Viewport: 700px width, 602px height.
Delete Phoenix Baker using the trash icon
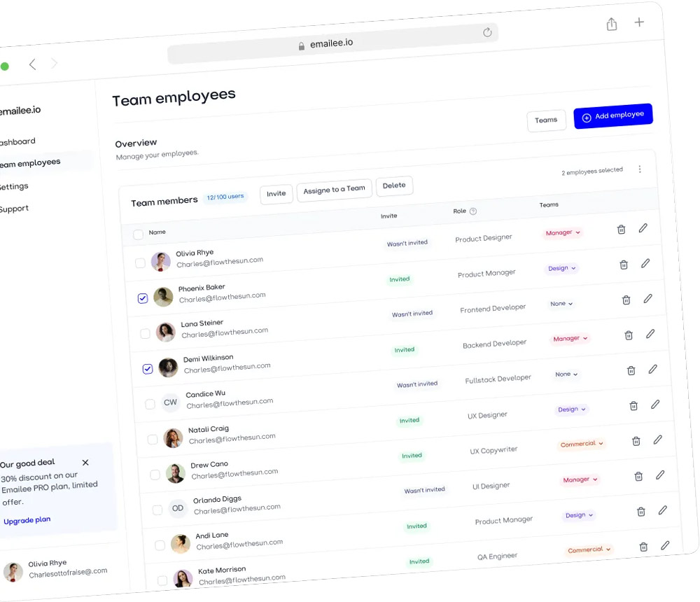624,265
